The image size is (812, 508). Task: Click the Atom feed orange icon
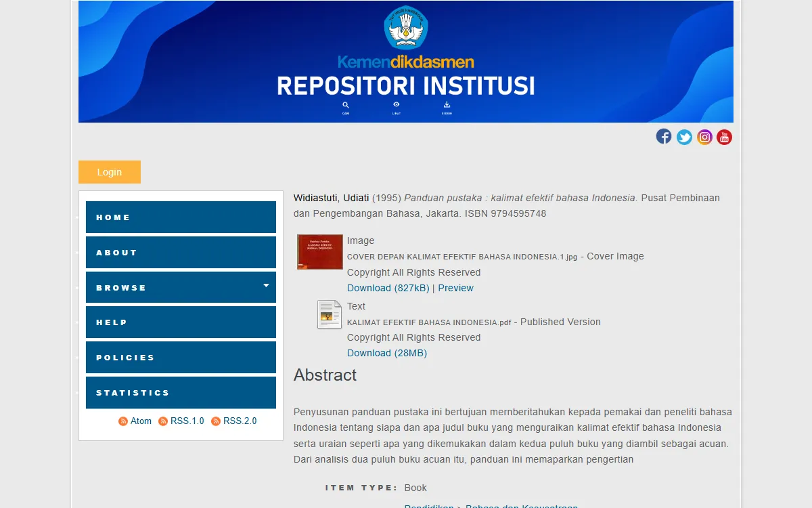pos(123,421)
